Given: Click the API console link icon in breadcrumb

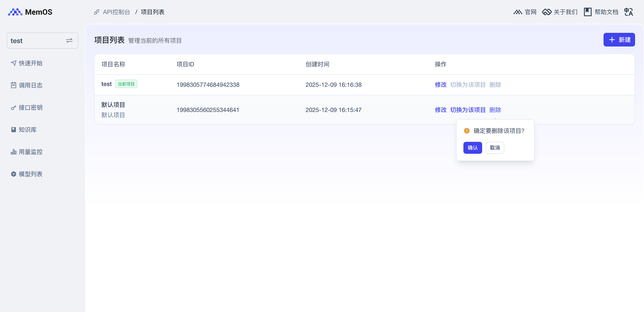Looking at the screenshot, I should point(96,12).
